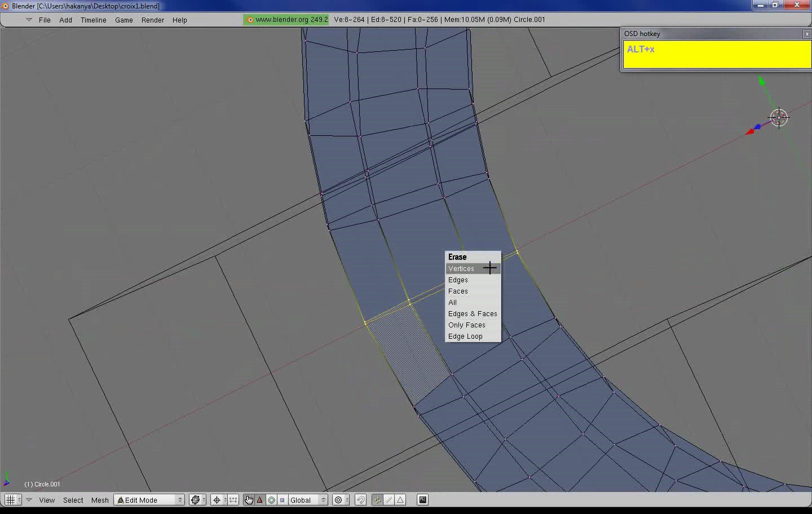The image size is (812, 514).
Task: Choose Only Faces in Erase menu
Action: click(x=473, y=325)
